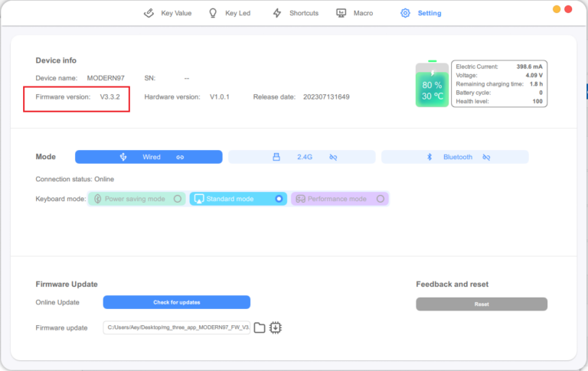This screenshot has height=371, width=588.
Task: Click the Bluetooth unlinked chain icon
Action: tap(486, 157)
